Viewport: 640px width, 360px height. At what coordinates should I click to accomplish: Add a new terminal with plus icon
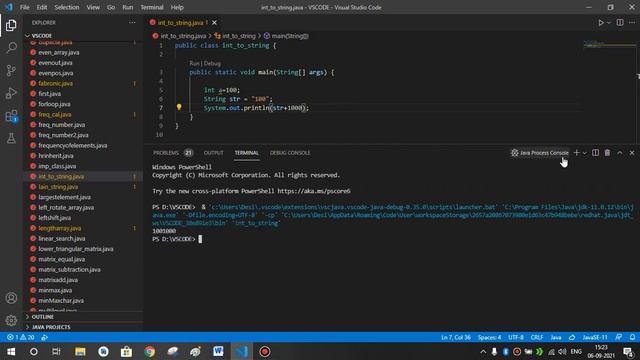576,153
